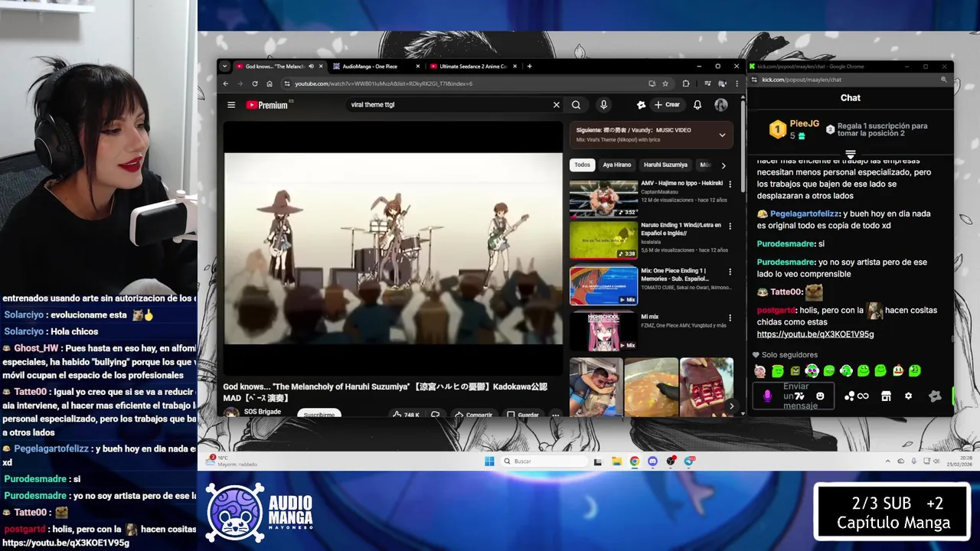Viewport: 980px width, 551px height.
Task: Expand the Siguiente mix playlist panel
Action: pos(722,135)
